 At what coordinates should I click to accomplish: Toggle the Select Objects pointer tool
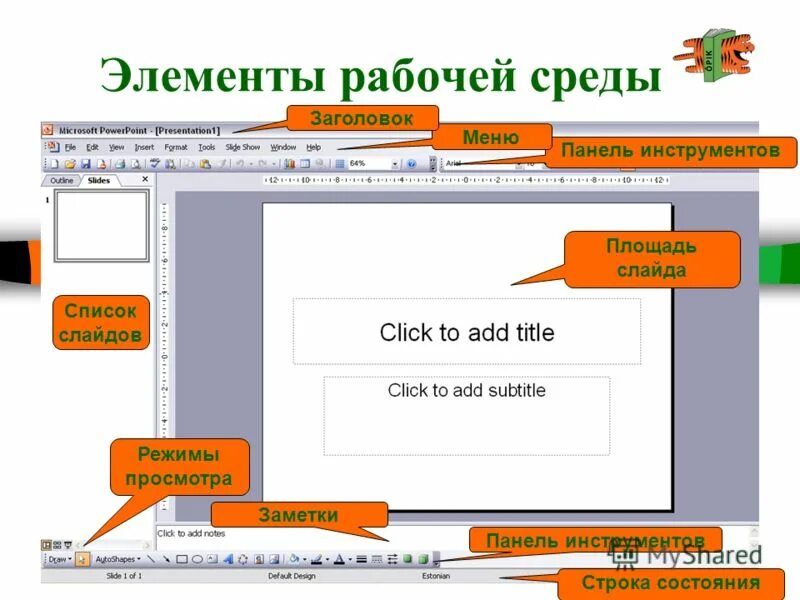click(82, 559)
